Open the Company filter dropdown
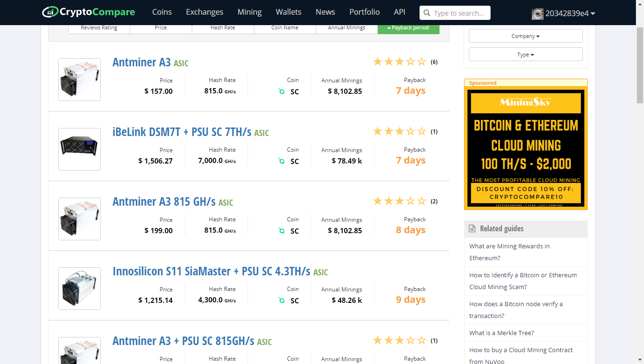 pyautogui.click(x=525, y=36)
